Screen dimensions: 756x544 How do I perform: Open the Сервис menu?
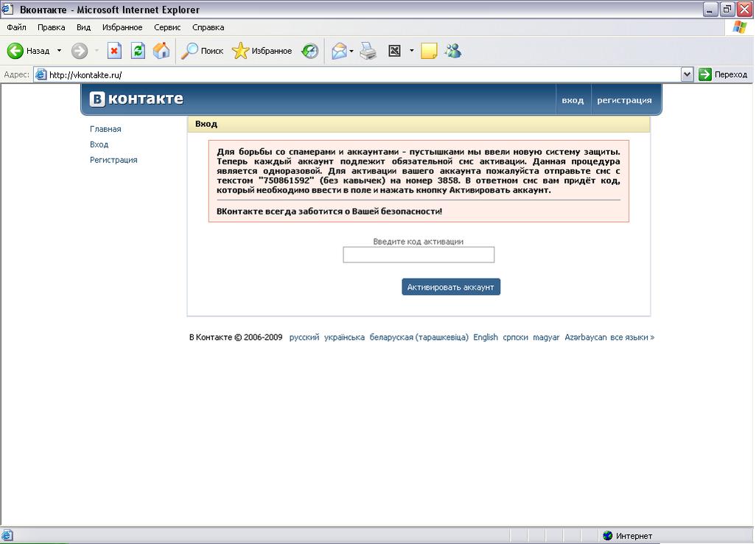click(167, 27)
